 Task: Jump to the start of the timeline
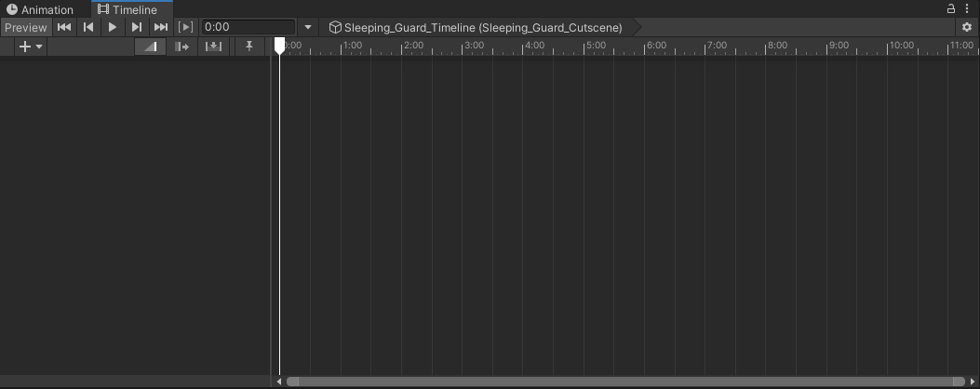[x=63, y=28]
